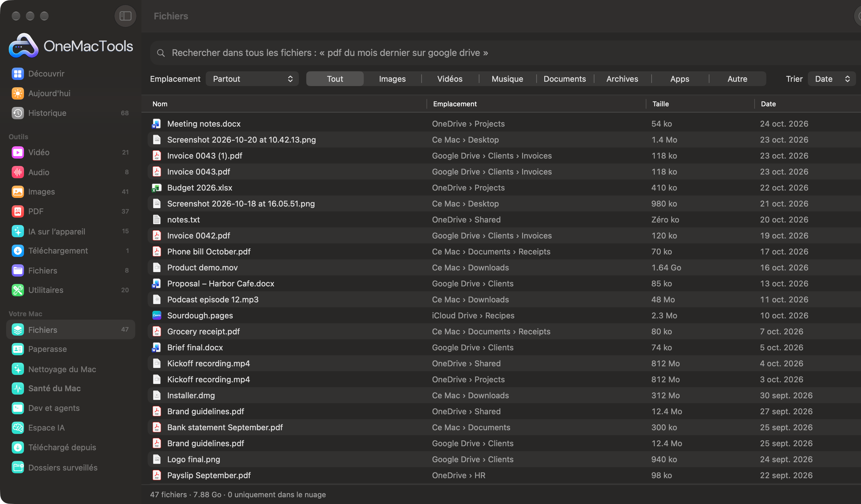Screen dimensions: 861x504
Task: Switch to the Archives filter tab
Action: pyautogui.click(x=622, y=79)
